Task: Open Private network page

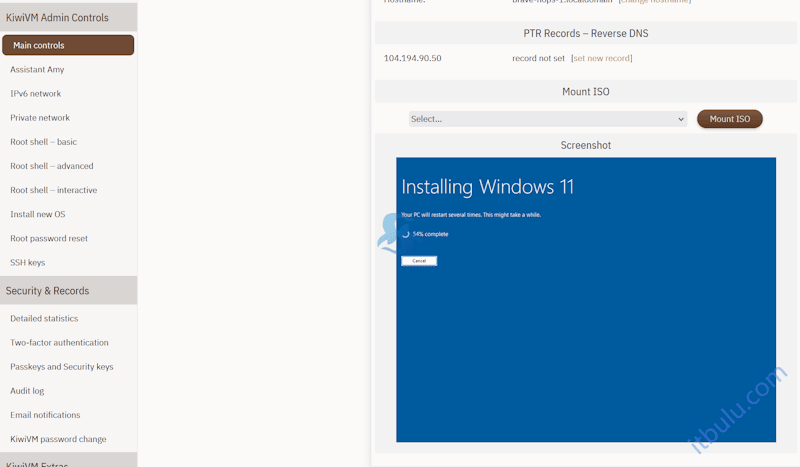Action: click(40, 117)
